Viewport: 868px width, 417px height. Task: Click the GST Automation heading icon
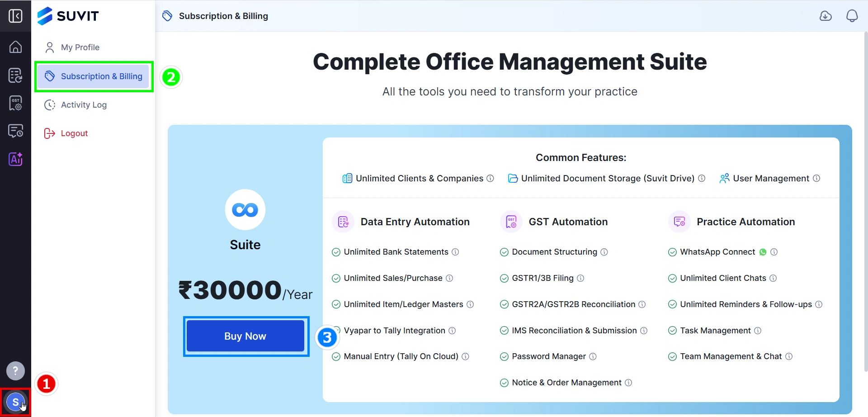[x=511, y=222]
